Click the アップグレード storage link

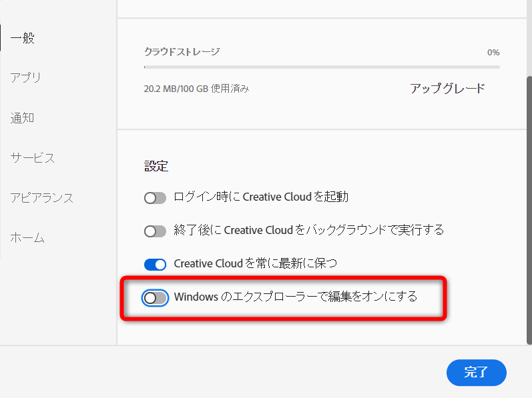tap(447, 89)
